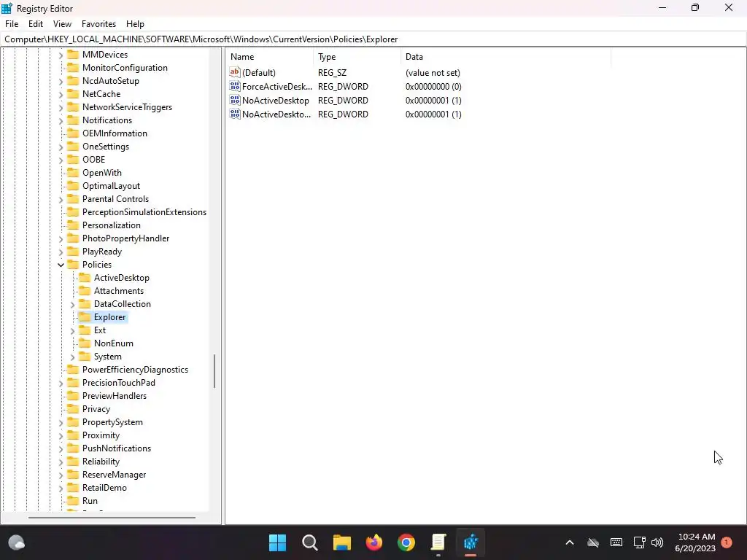Screen dimensions: 747x560
Task: Click the Run folder icon
Action: coord(73,500)
